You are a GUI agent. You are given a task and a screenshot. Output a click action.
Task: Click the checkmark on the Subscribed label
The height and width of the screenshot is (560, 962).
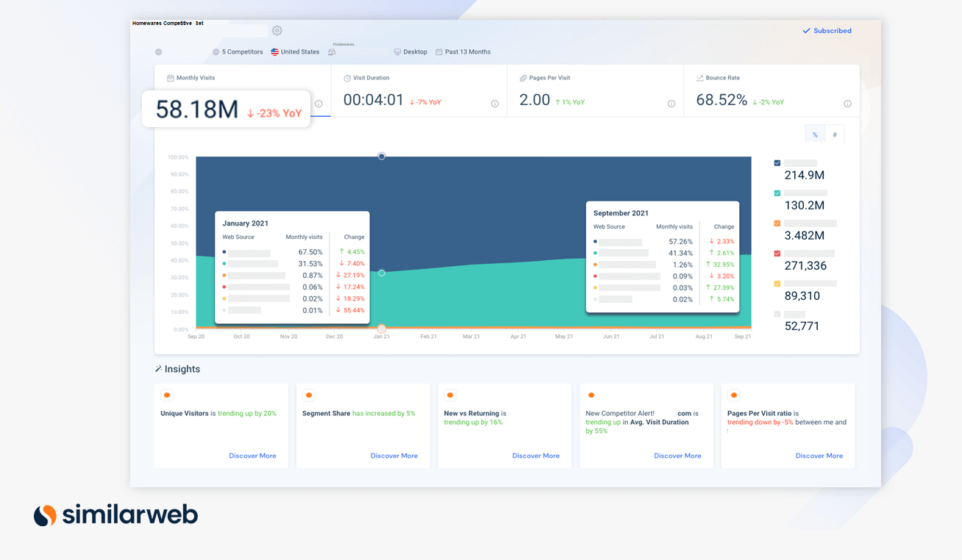click(x=806, y=31)
